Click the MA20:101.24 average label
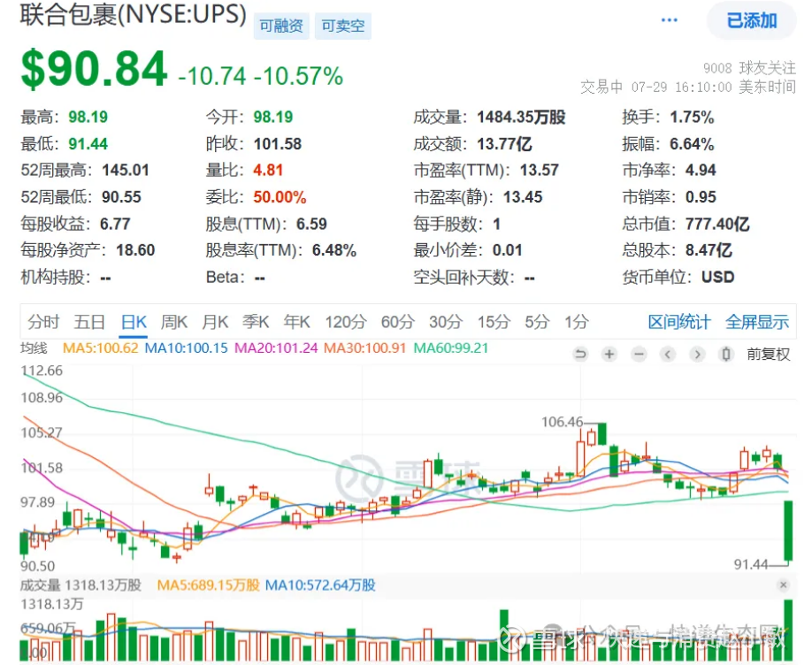Viewport: 812px width, 665px height. [x=276, y=348]
